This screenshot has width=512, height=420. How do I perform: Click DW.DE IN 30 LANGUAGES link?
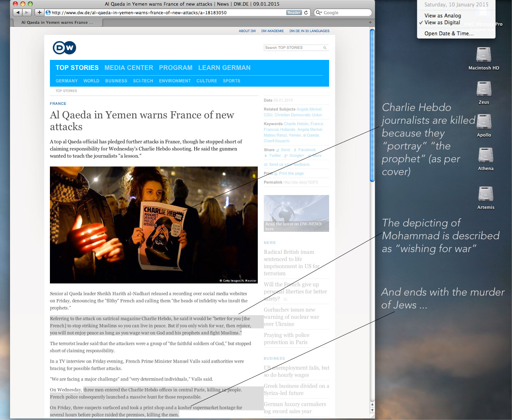coord(309,31)
